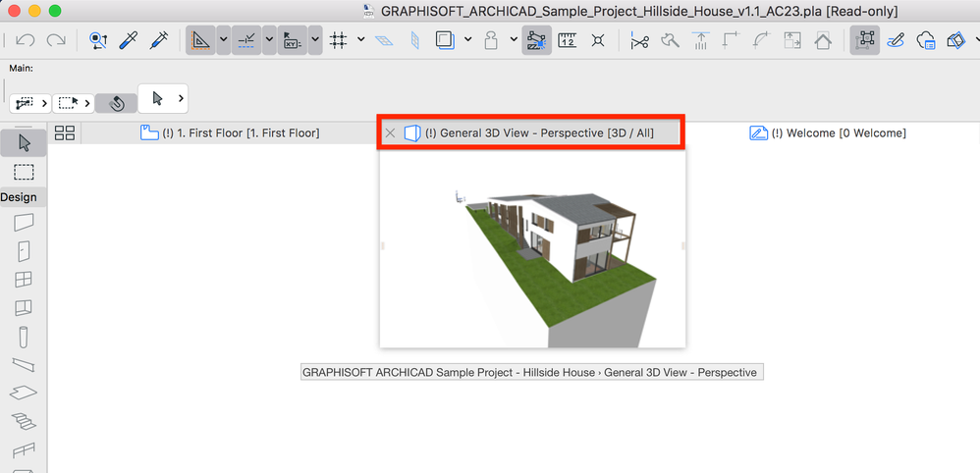This screenshot has width=980, height=473.
Task: Select the Stair tool
Action: click(x=24, y=421)
